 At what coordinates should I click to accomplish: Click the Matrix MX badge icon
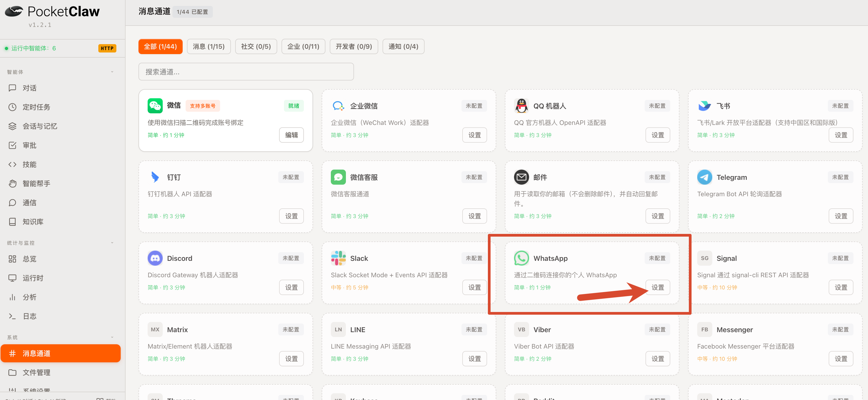(155, 330)
